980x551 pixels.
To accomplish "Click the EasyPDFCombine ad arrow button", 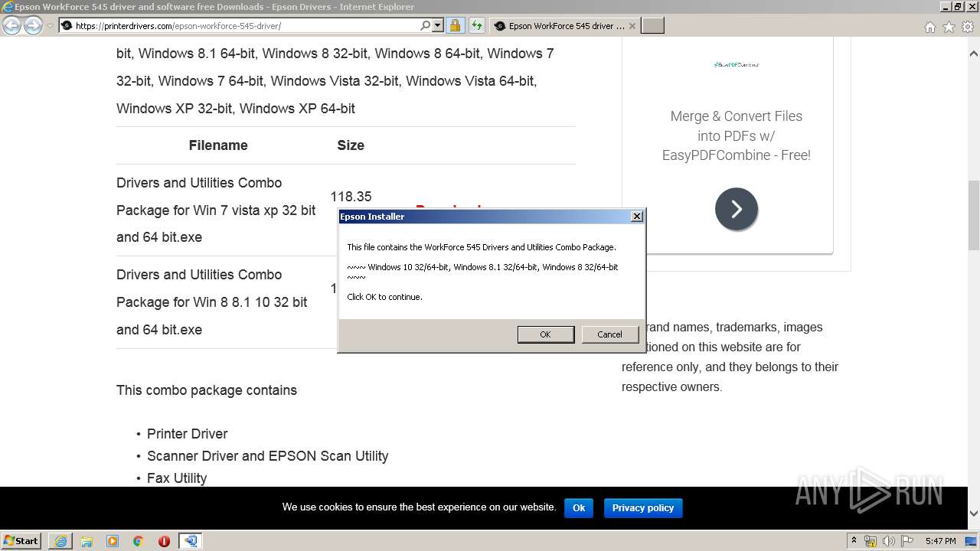I will pos(737,209).
